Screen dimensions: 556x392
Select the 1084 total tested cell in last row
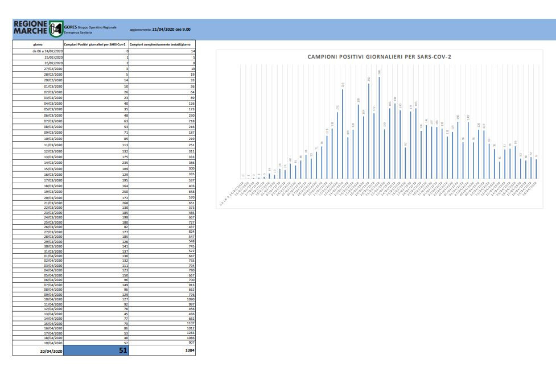[162, 351]
